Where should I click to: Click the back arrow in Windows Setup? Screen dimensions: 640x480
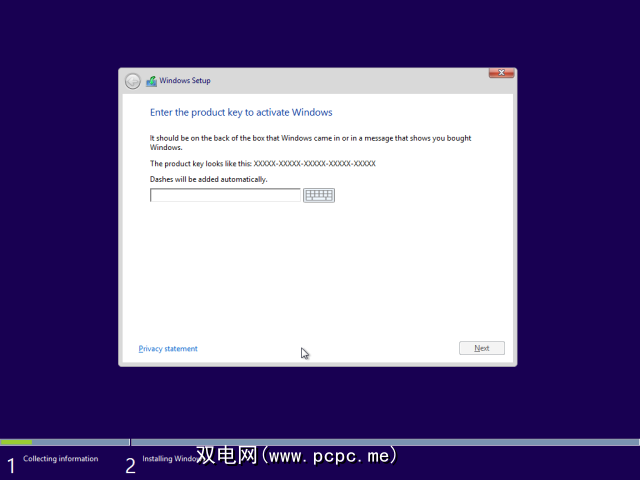click(133, 81)
